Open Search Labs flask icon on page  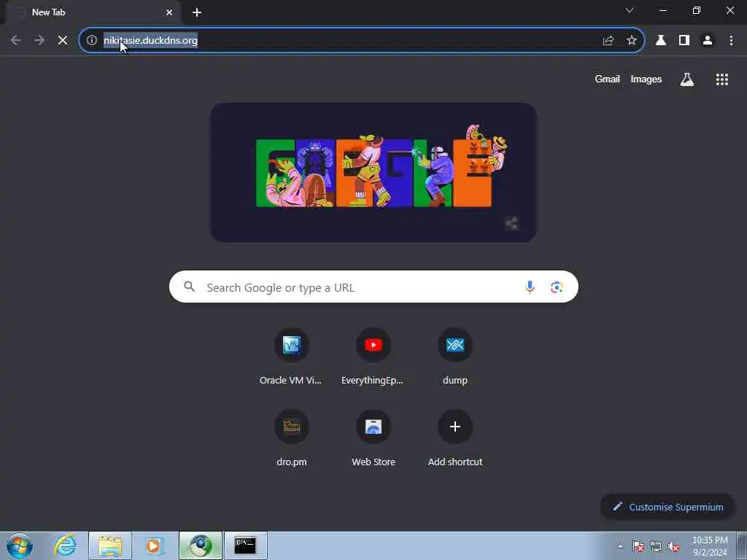pyautogui.click(x=686, y=79)
